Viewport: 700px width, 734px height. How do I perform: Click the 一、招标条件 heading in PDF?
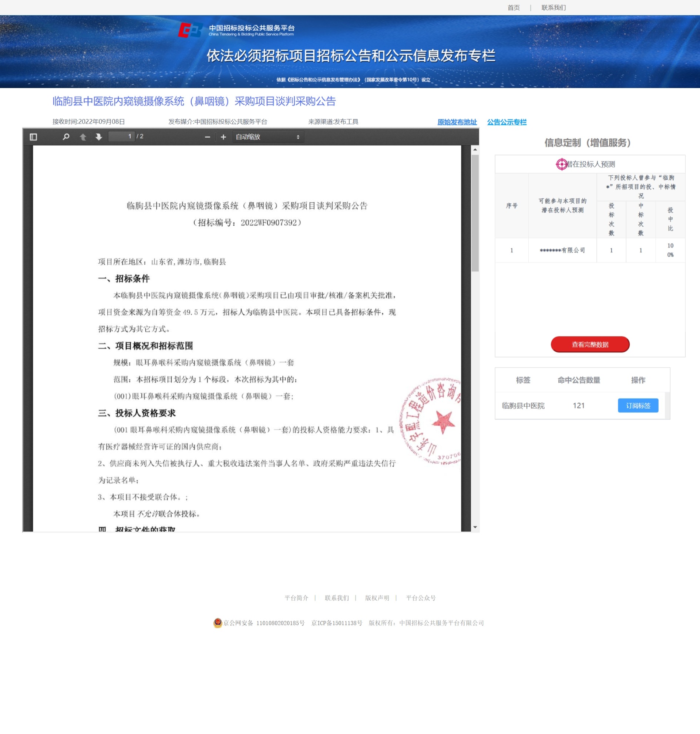[x=124, y=278]
